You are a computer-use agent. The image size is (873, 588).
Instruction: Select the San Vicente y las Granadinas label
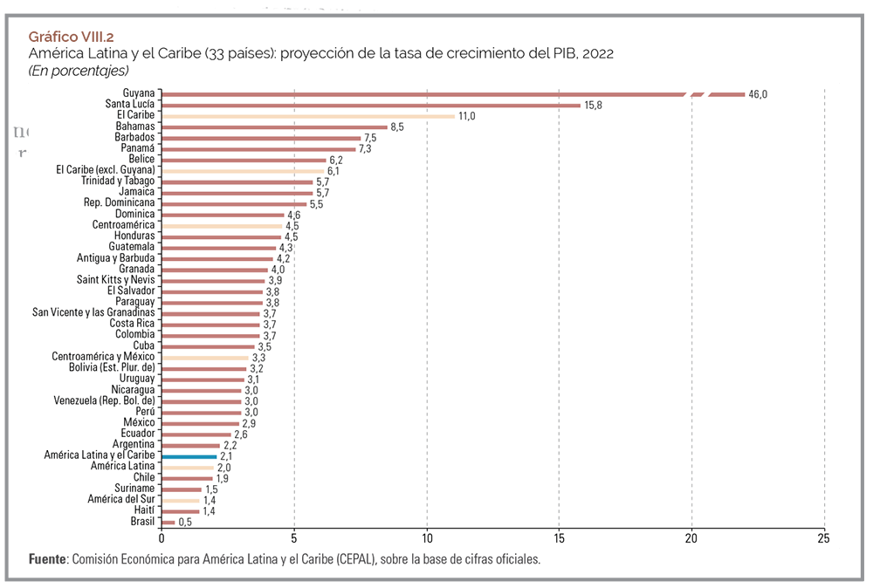coord(93,312)
